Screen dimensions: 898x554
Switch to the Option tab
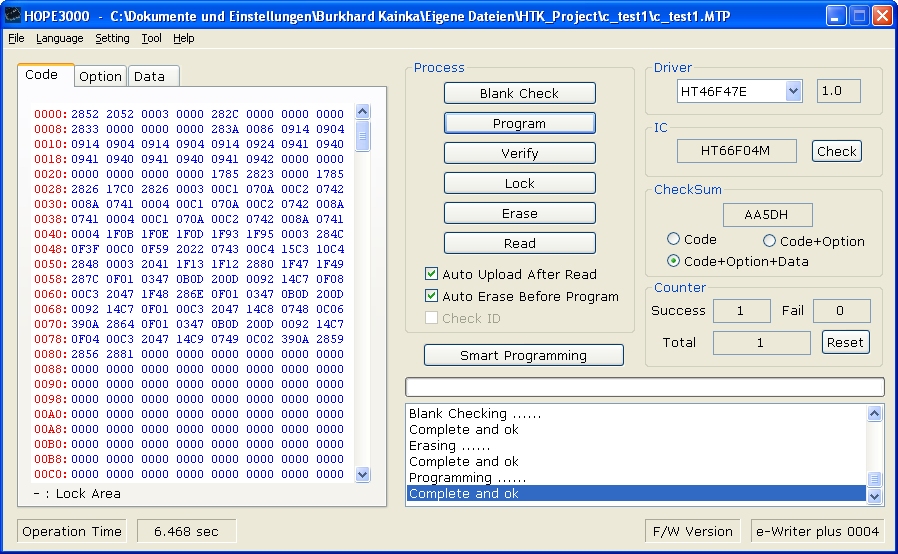(x=100, y=76)
